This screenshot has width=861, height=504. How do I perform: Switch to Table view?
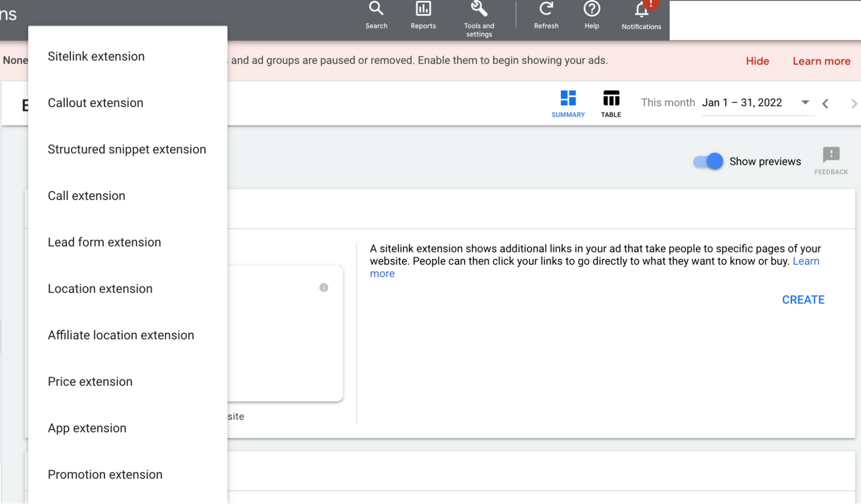[x=611, y=104]
